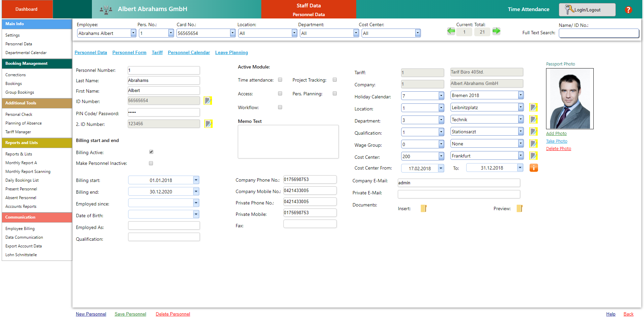This screenshot has width=644, height=327.
Task: Tick the Make Personnel Inactive checkbox
Action: [x=151, y=163]
